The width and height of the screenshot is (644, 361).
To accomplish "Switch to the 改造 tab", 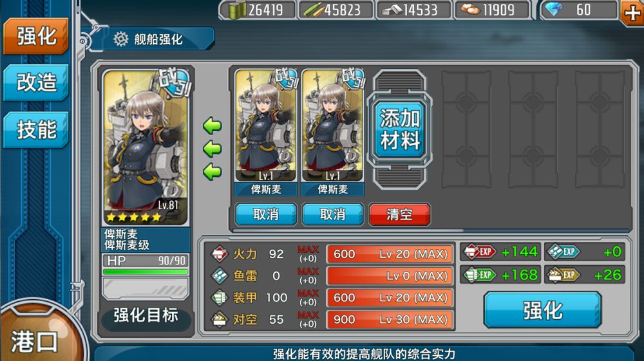I will (x=36, y=82).
